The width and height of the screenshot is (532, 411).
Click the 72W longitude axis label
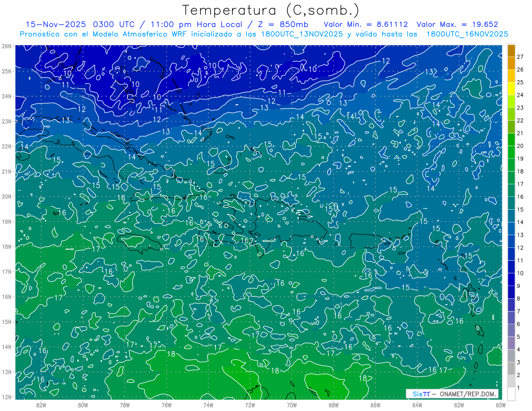[250, 405]
